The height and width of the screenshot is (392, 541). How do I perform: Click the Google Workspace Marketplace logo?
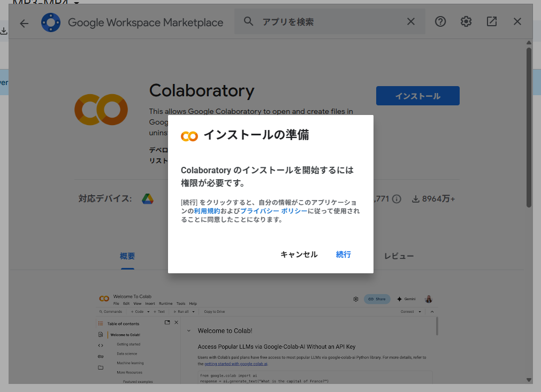click(x=51, y=22)
